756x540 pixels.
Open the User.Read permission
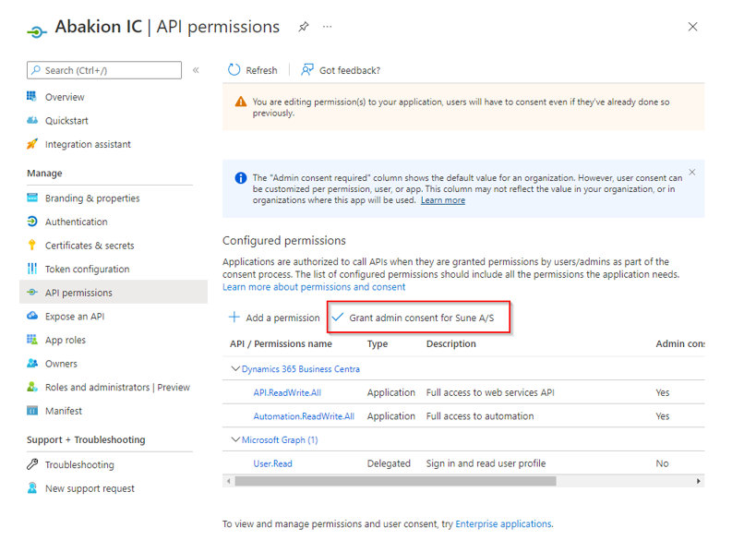point(273,463)
